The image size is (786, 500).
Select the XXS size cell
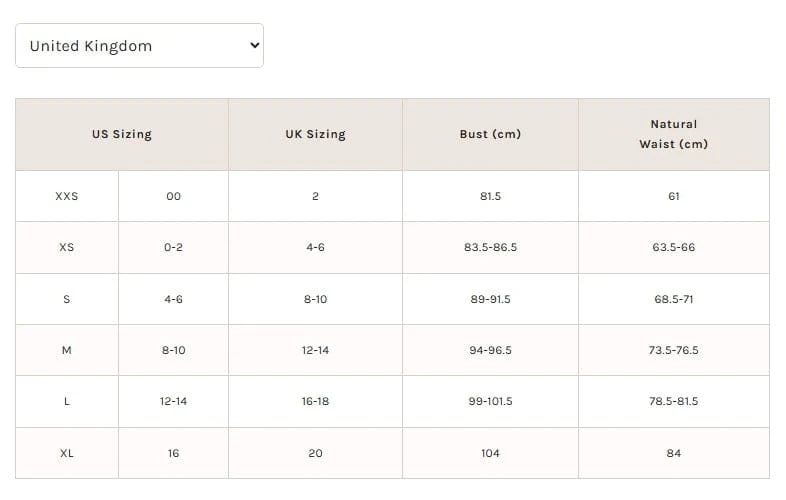[67, 196]
